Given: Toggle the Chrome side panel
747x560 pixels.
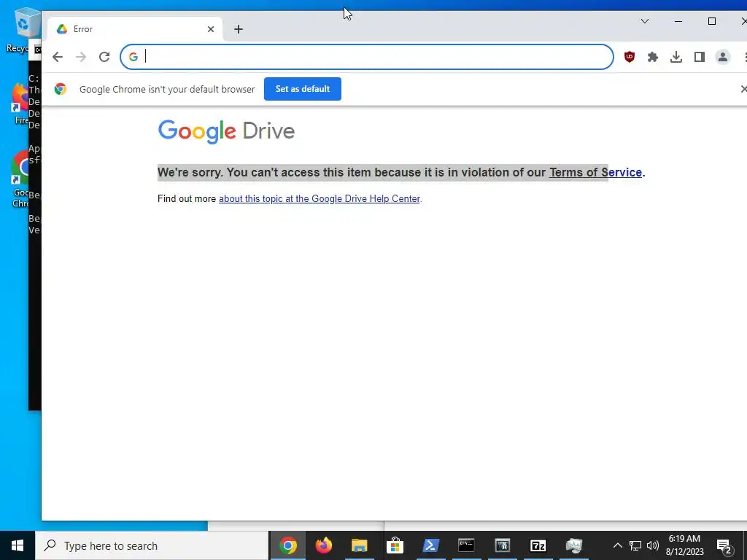Looking at the screenshot, I should (700, 57).
